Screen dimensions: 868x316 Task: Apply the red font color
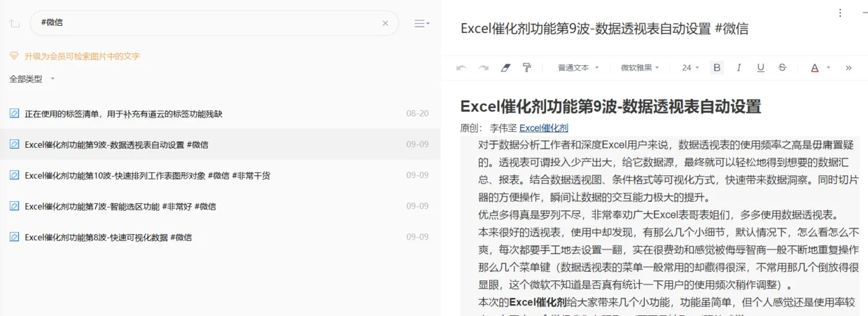[814, 68]
